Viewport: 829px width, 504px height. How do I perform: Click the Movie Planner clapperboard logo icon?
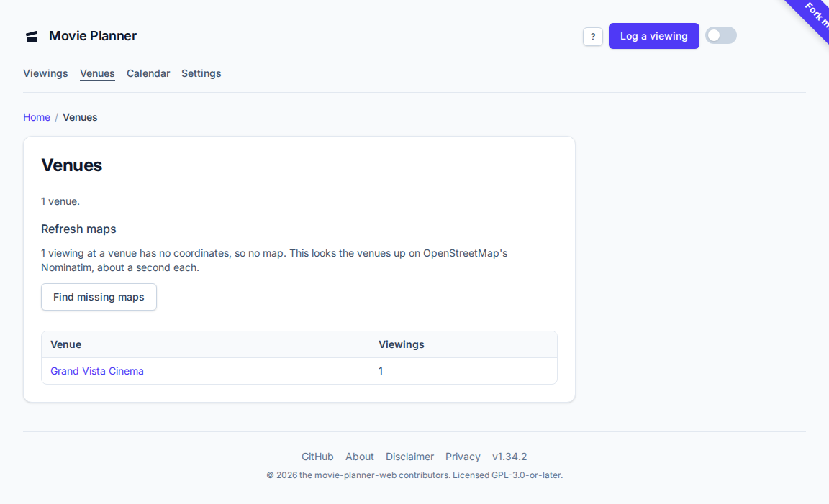pos(32,37)
